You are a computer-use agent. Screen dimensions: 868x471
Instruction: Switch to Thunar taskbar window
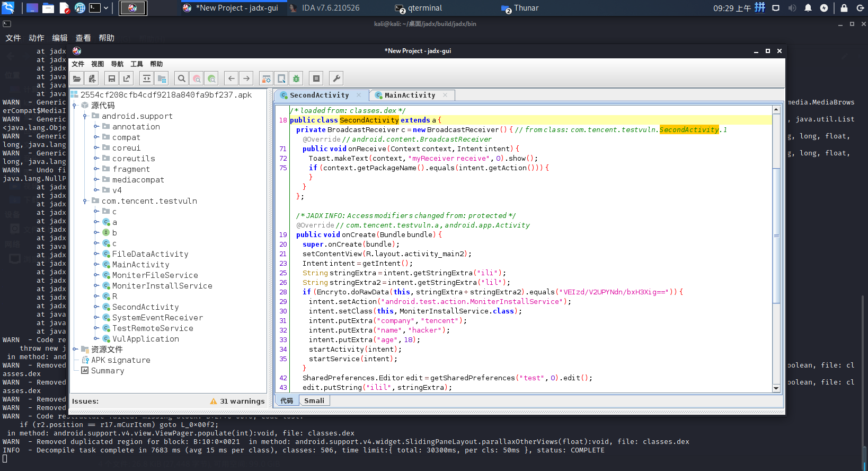coord(520,8)
